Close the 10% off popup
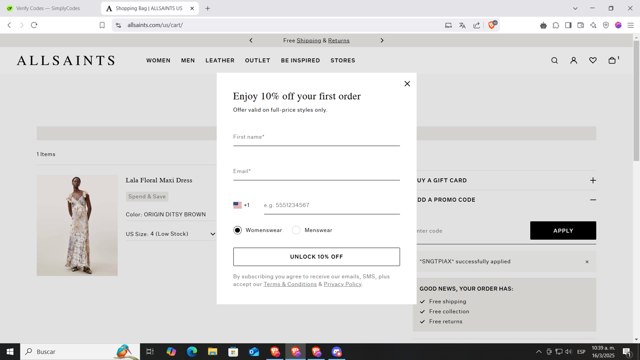The width and height of the screenshot is (640, 360). pos(407,84)
